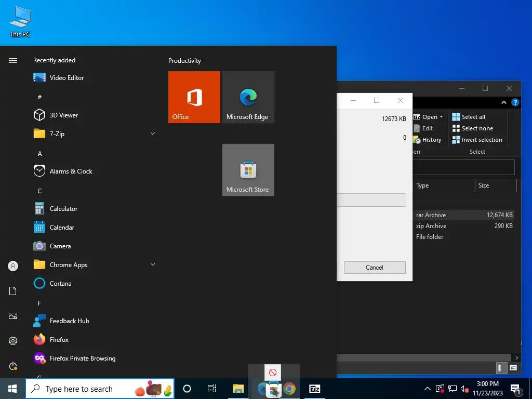Expand the Chrome Apps folder
532x399 pixels.
click(153, 264)
